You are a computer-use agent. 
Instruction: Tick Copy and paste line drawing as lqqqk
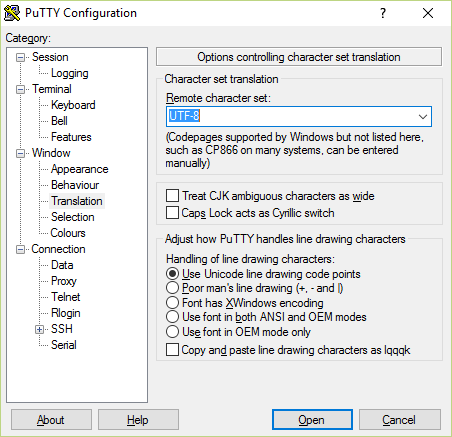[172, 350]
